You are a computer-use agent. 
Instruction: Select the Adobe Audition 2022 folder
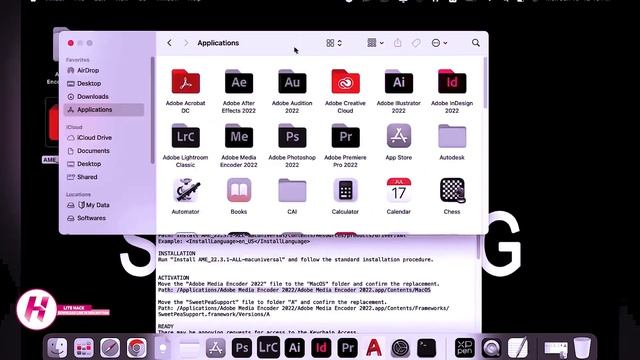pyautogui.click(x=292, y=82)
